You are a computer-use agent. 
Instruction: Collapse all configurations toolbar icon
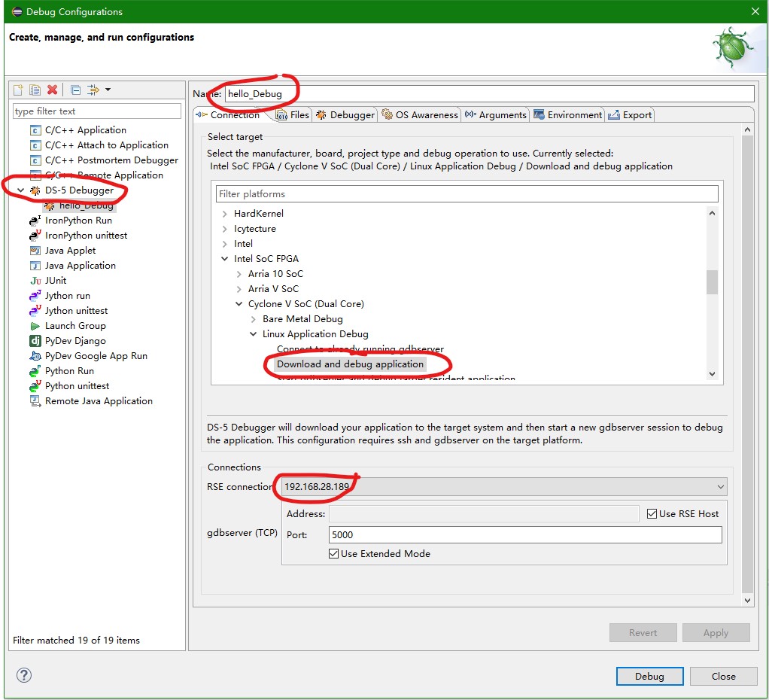(75, 90)
